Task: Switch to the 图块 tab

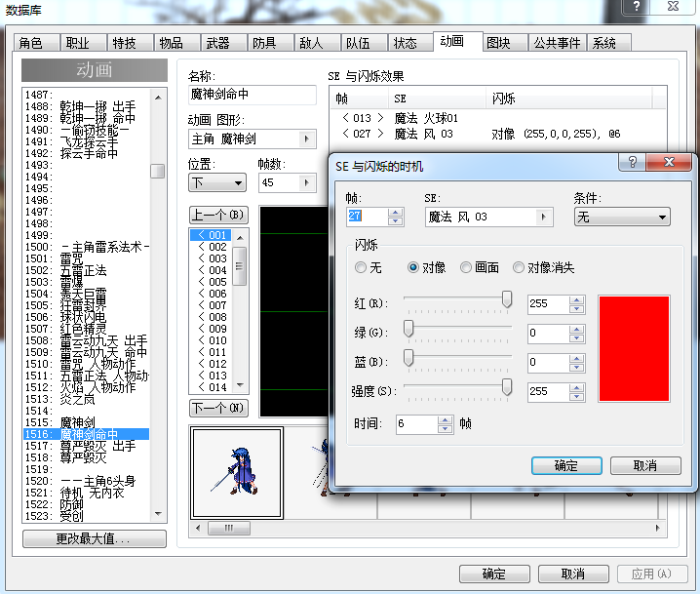Action: [505, 43]
